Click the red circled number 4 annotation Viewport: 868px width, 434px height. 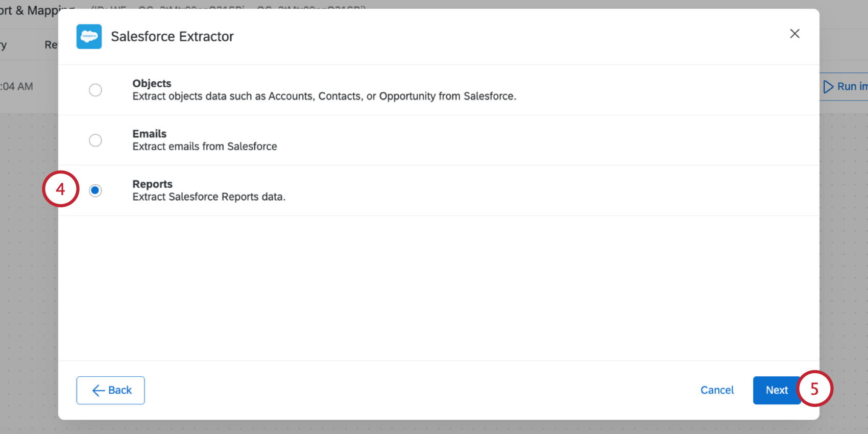(x=60, y=188)
